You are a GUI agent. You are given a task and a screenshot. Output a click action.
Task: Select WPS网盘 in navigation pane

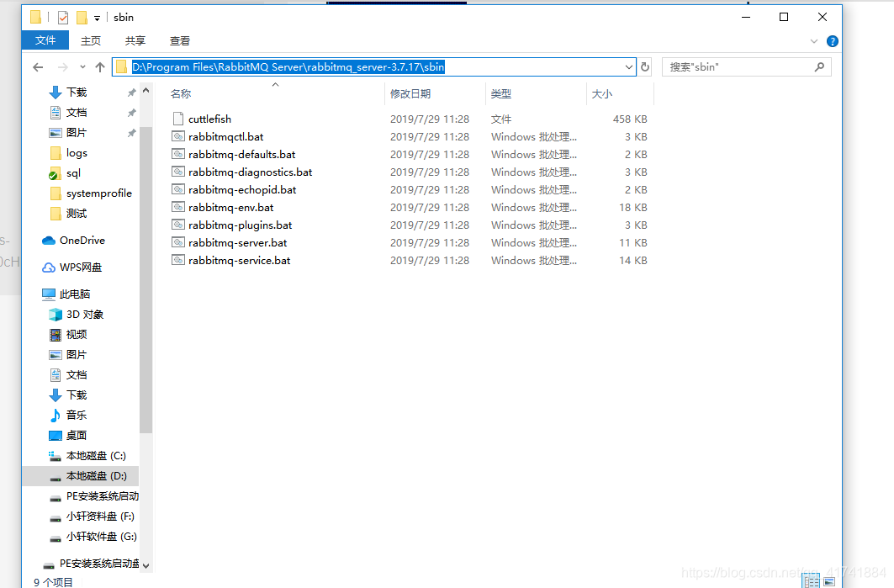(x=81, y=268)
